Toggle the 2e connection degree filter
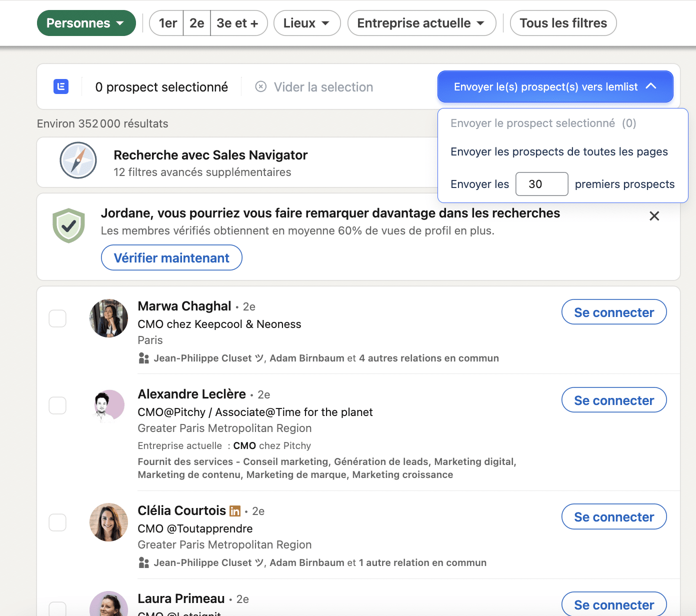The image size is (696, 616). (x=197, y=23)
